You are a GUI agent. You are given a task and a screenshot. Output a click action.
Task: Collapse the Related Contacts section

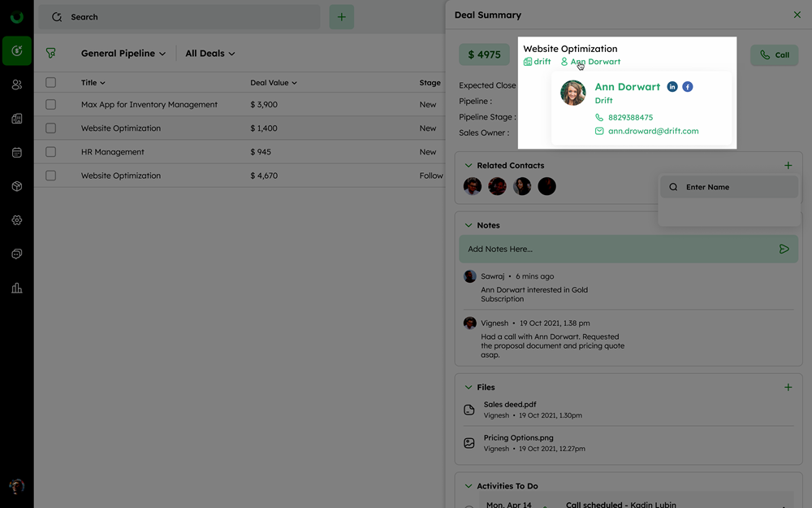(469, 165)
